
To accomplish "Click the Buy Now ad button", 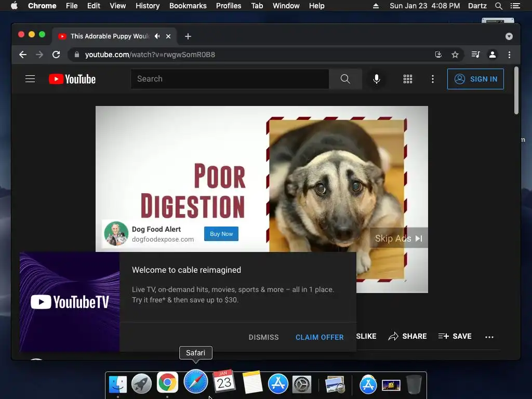I will (221, 234).
